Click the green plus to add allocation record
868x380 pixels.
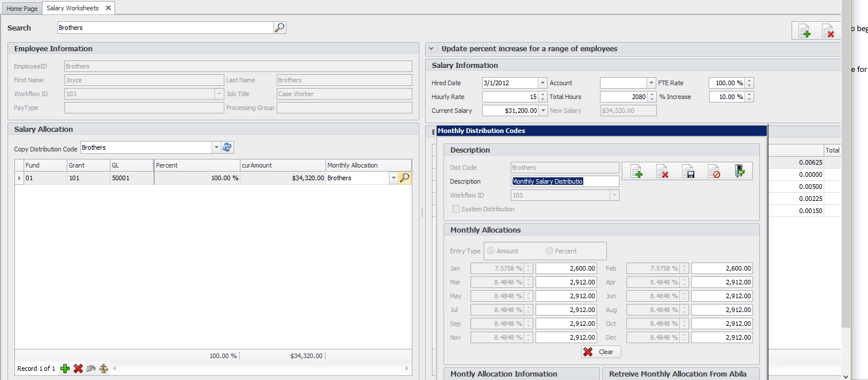tap(65, 368)
